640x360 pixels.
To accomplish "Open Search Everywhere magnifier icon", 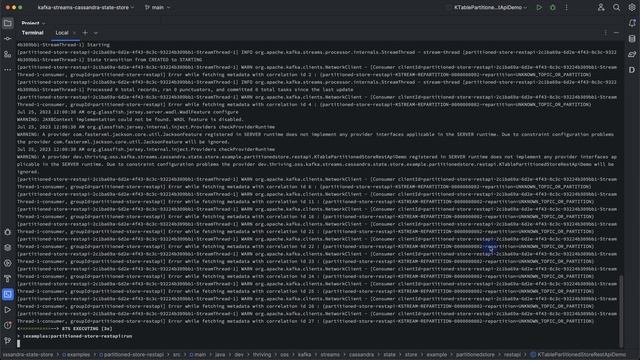I will (616, 7).
